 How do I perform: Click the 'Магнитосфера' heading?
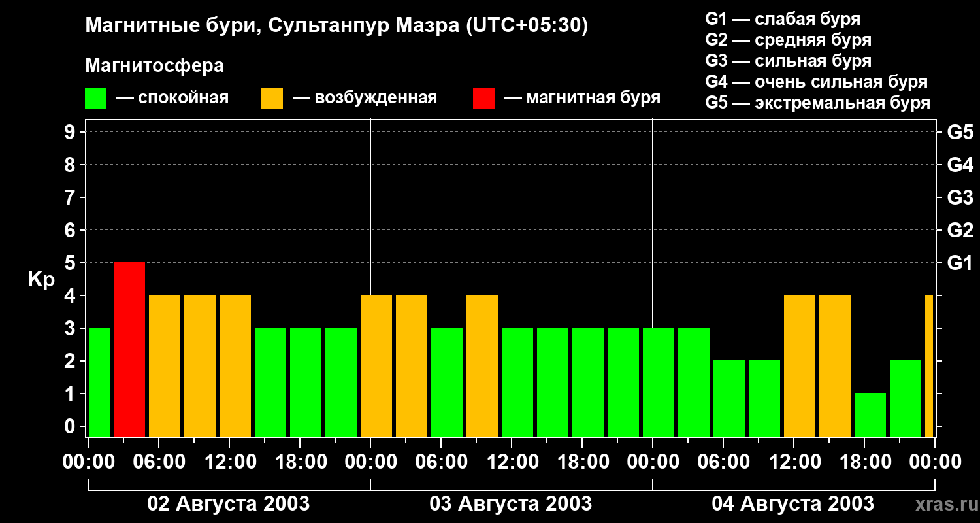(155, 66)
